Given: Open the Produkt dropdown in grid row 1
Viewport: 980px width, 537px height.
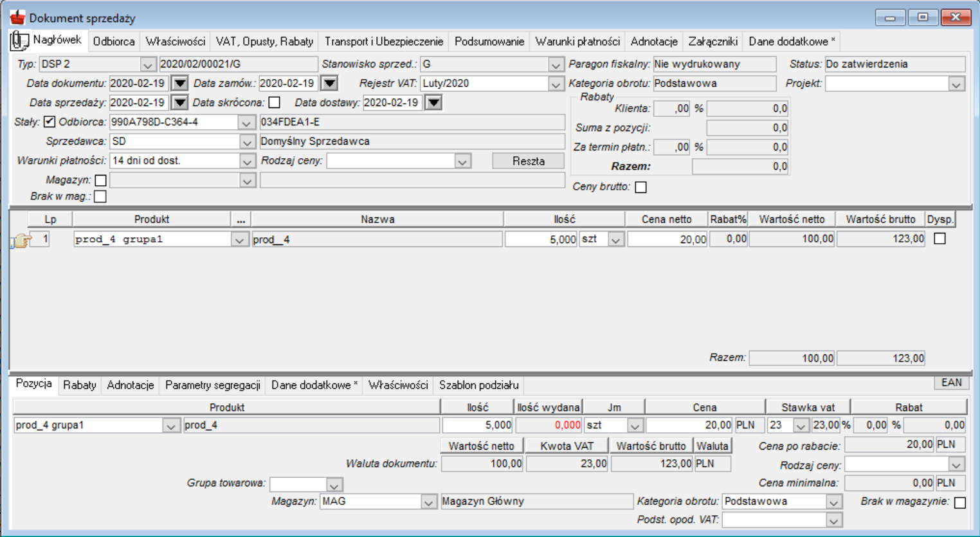Looking at the screenshot, I should [239, 239].
